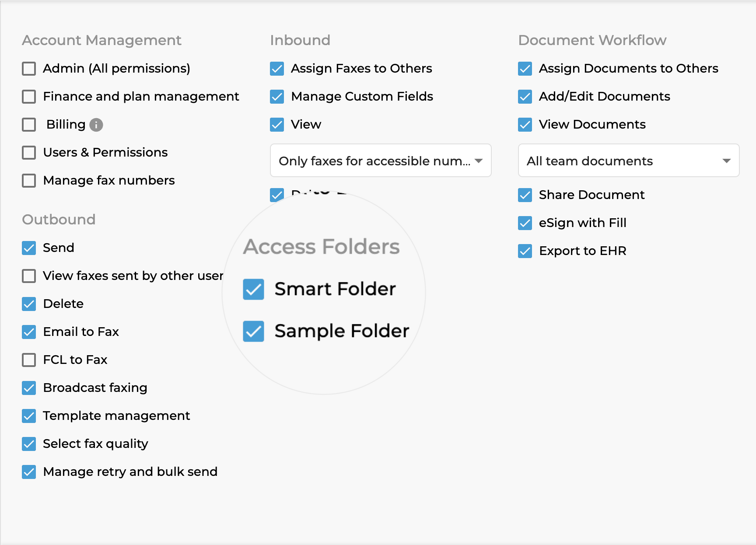This screenshot has width=756, height=545.
Task: Uncheck Assign Faxes to Others
Action: [x=277, y=69]
